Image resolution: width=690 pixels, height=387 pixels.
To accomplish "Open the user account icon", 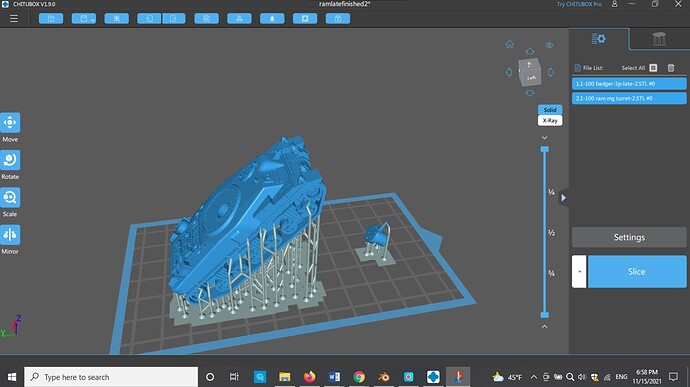I will click(615, 4).
